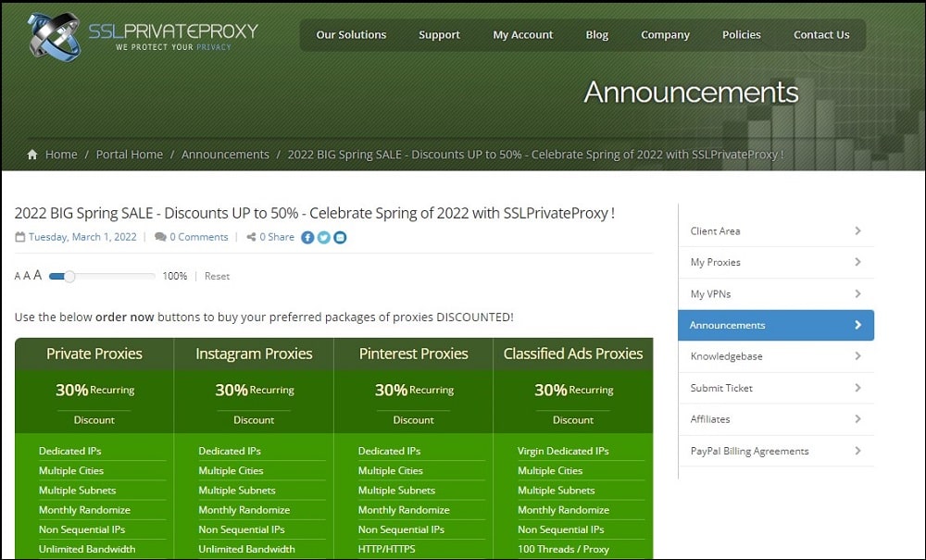Reset the font size
The image size is (926, 560).
pos(217,276)
